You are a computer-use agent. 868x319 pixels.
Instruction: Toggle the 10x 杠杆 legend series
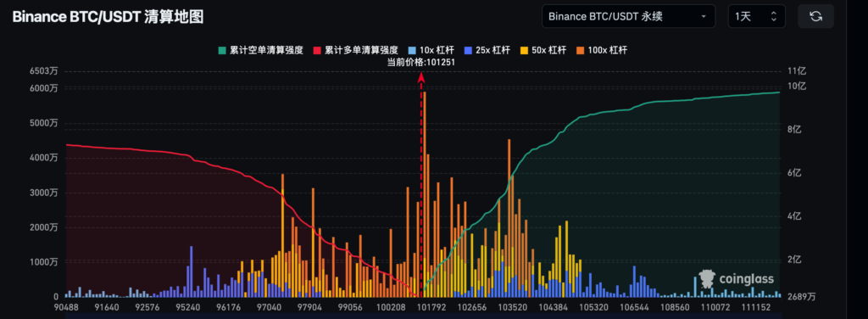[431, 50]
